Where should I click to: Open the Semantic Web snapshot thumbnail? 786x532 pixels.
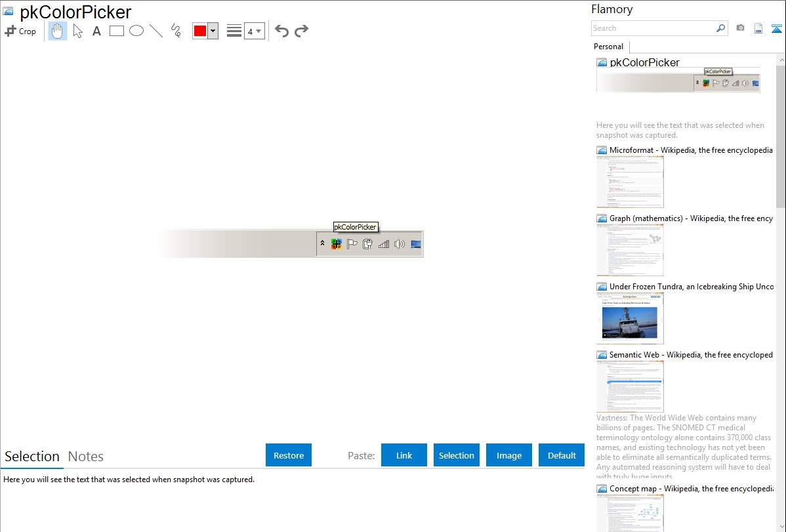click(x=630, y=386)
